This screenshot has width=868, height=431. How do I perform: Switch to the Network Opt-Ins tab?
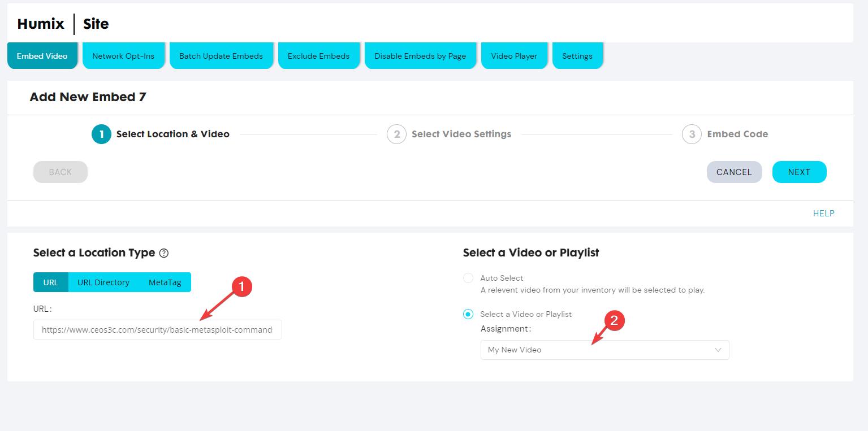point(123,56)
